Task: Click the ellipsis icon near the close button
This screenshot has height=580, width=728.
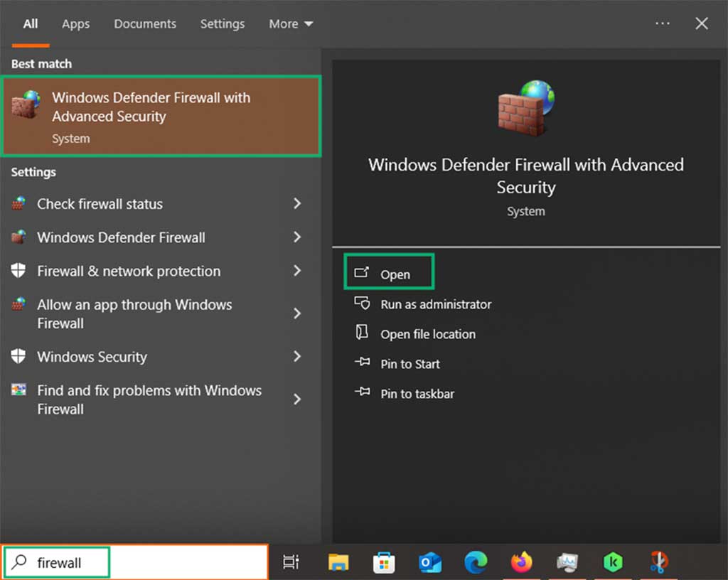Action: coord(662,23)
